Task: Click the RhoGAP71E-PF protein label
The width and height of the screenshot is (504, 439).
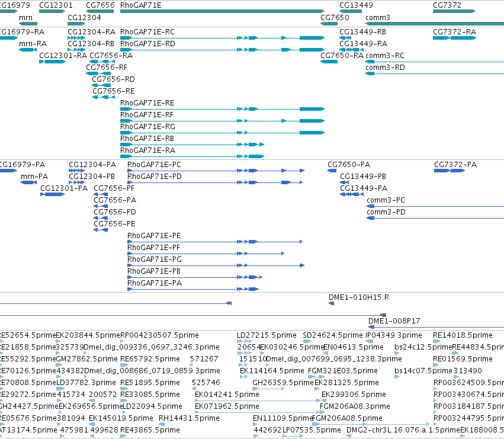Action: tap(153, 248)
